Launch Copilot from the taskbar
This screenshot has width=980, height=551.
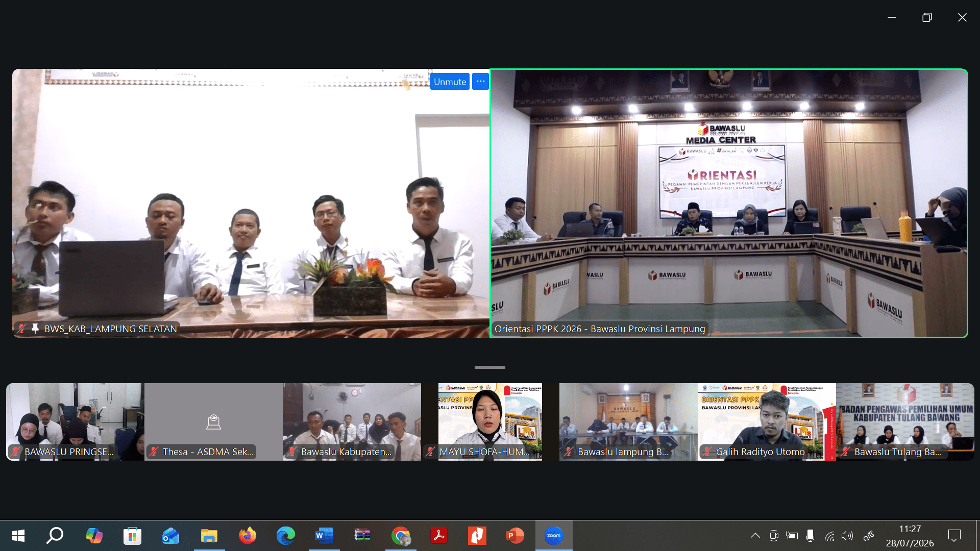(94, 536)
